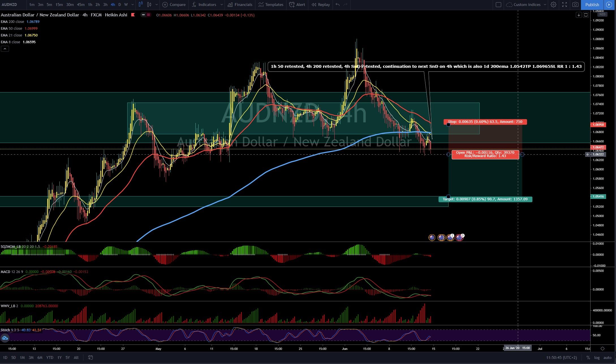
Task: Select the 1Y date range
Action: click(x=59, y=357)
